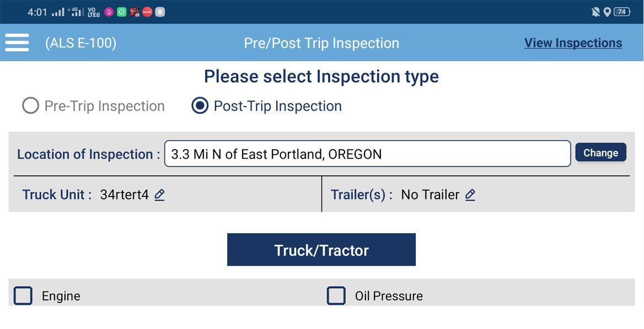The height and width of the screenshot is (329, 644).
Task: Open the View Inspections link
Action: (573, 43)
